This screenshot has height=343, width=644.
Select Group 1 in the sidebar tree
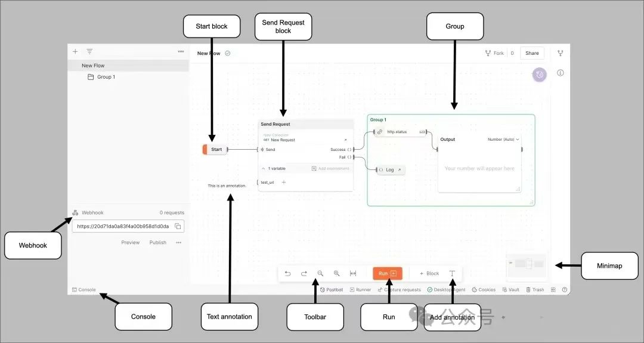(106, 77)
